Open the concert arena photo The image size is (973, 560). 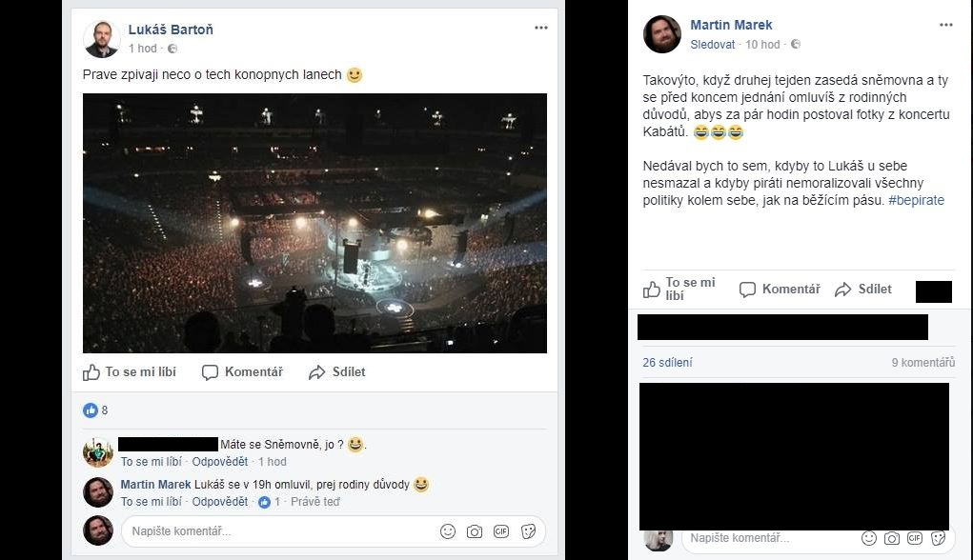point(314,223)
